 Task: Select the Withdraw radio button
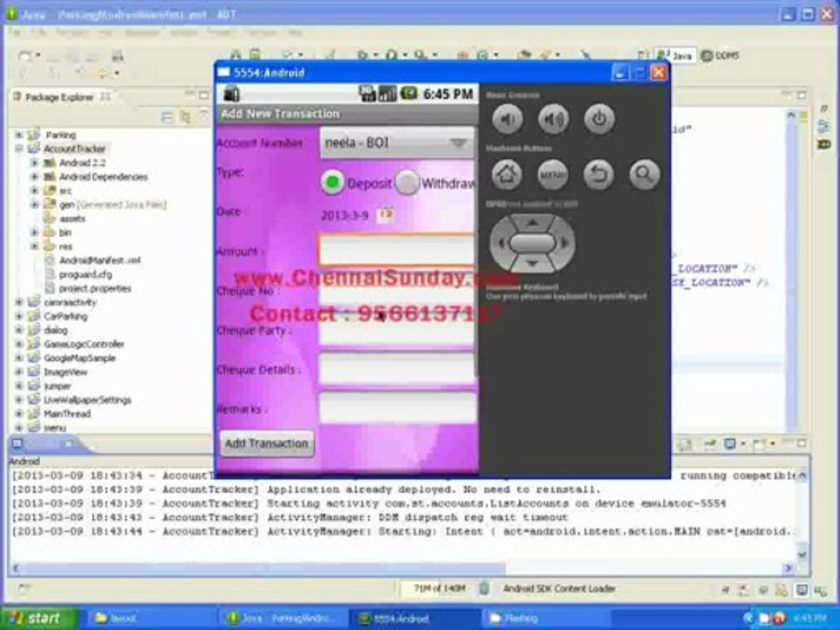[x=407, y=182]
